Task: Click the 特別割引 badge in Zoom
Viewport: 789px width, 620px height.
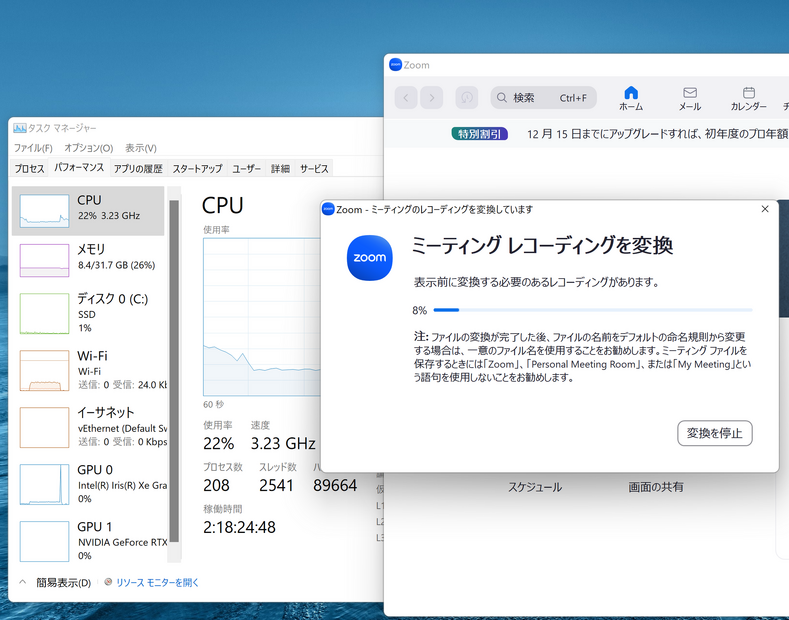Action: tap(480, 134)
